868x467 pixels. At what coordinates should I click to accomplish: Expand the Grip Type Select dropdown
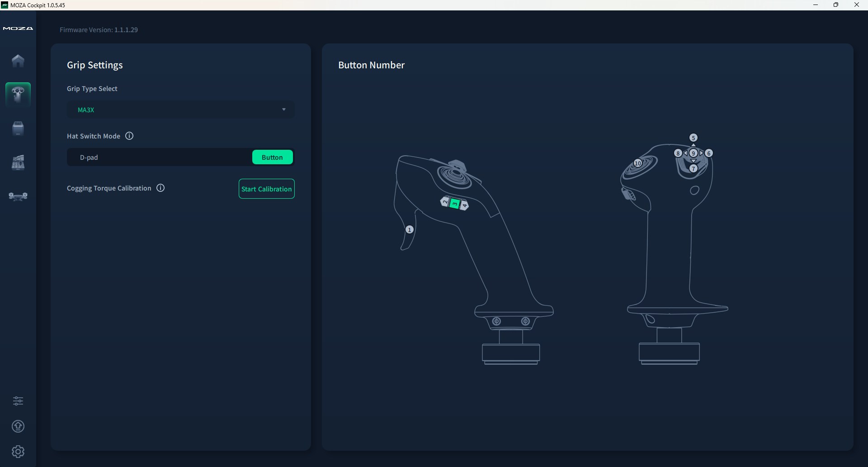coord(180,110)
